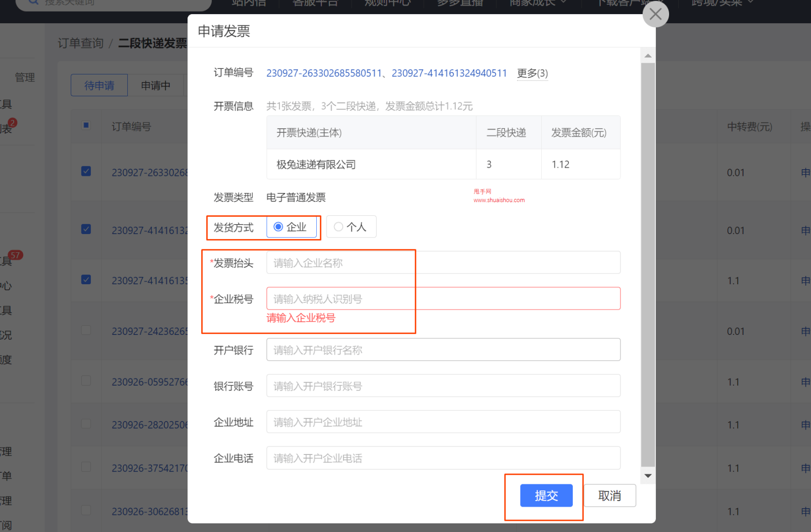The image size is (811, 532).
Task: Click background order number 230927-24236265
Action: click(150, 331)
